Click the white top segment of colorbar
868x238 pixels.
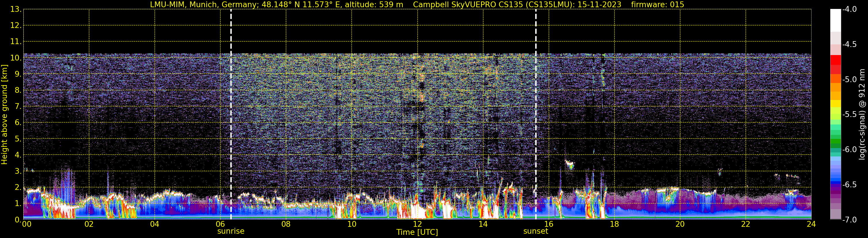836,20
